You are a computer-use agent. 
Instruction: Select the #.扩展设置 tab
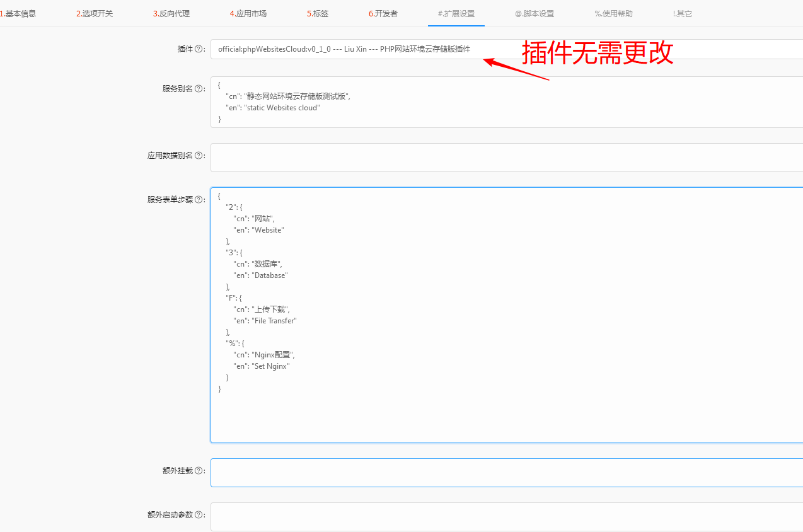click(456, 13)
